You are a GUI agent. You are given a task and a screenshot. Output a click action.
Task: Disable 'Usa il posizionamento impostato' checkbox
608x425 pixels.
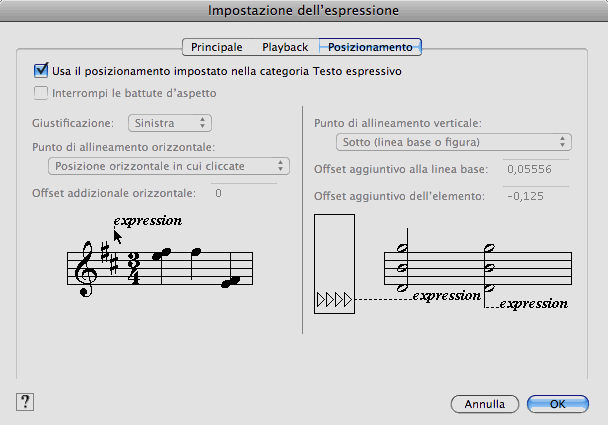[41, 71]
